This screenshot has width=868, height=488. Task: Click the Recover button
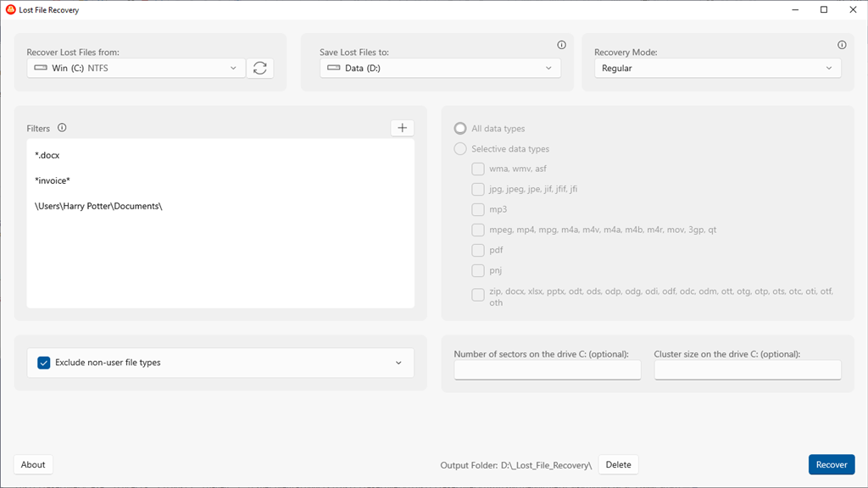click(832, 465)
